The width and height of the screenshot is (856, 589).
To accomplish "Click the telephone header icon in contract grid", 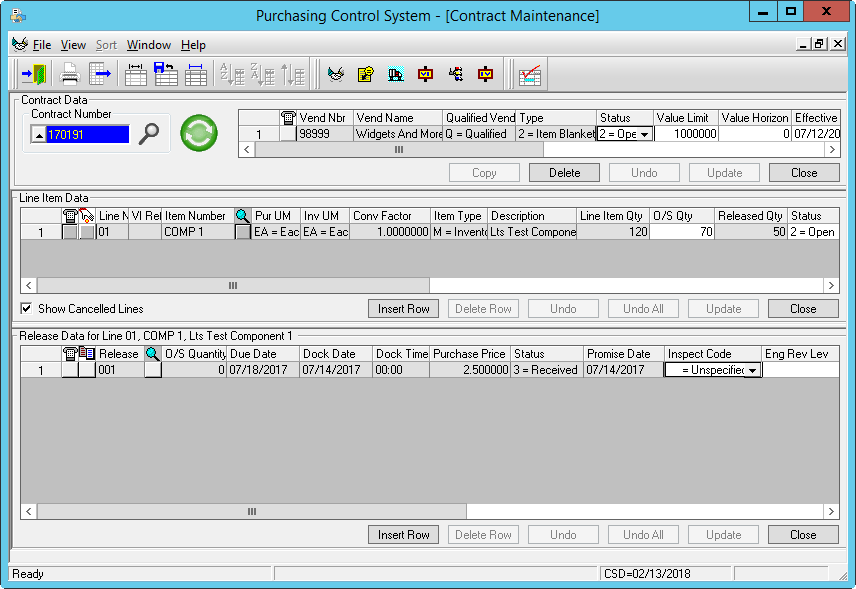I will (x=288, y=117).
